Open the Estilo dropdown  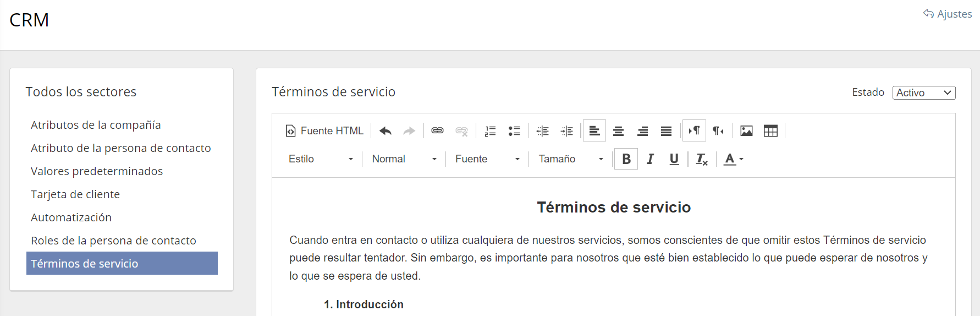[x=321, y=159]
